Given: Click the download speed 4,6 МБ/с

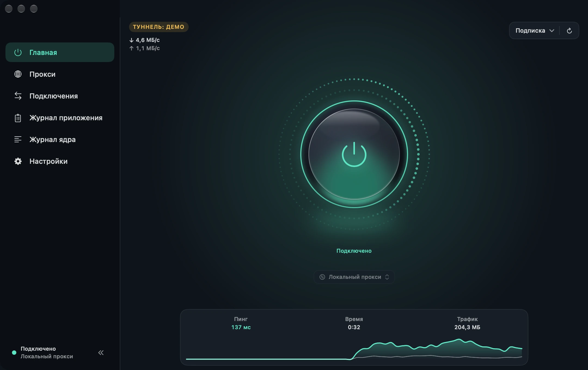Looking at the screenshot, I should (145, 40).
